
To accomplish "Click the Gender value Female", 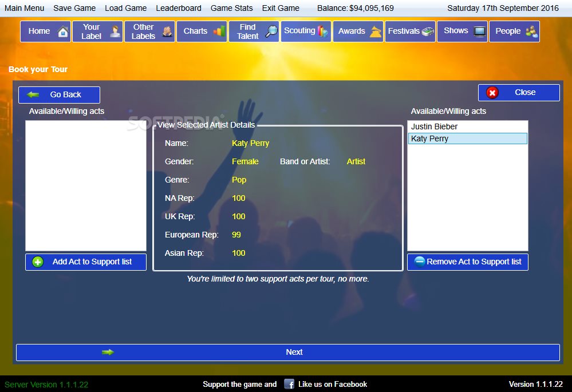I will (x=245, y=161).
